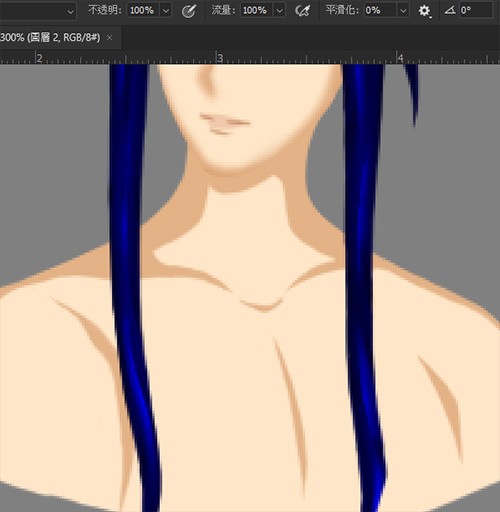Click the 流量 100% value field
Image resolution: width=500 pixels, height=512 pixels.
pyautogui.click(x=256, y=11)
